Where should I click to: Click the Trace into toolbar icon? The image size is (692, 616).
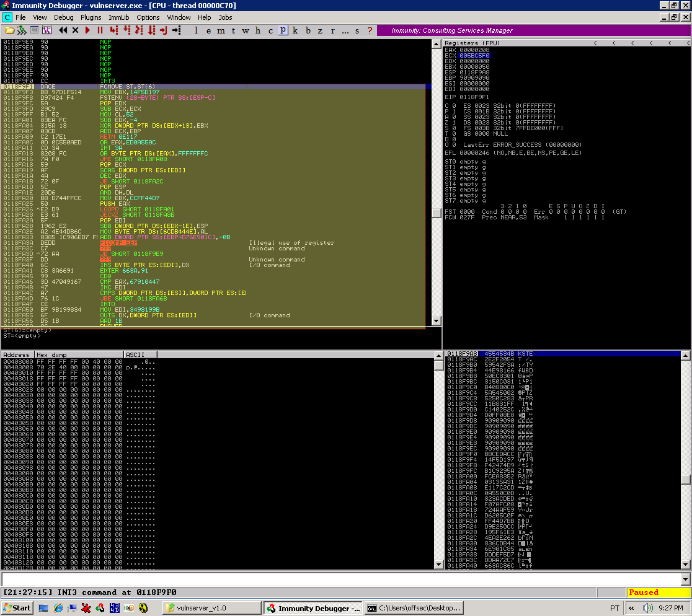click(138, 30)
